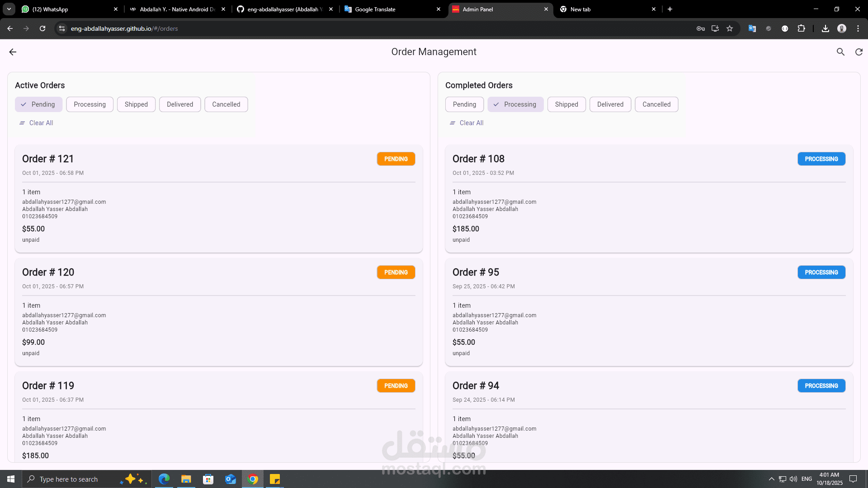Reload the page from browser toolbar
This screenshot has height=488, width=868.
coord(42,28)
